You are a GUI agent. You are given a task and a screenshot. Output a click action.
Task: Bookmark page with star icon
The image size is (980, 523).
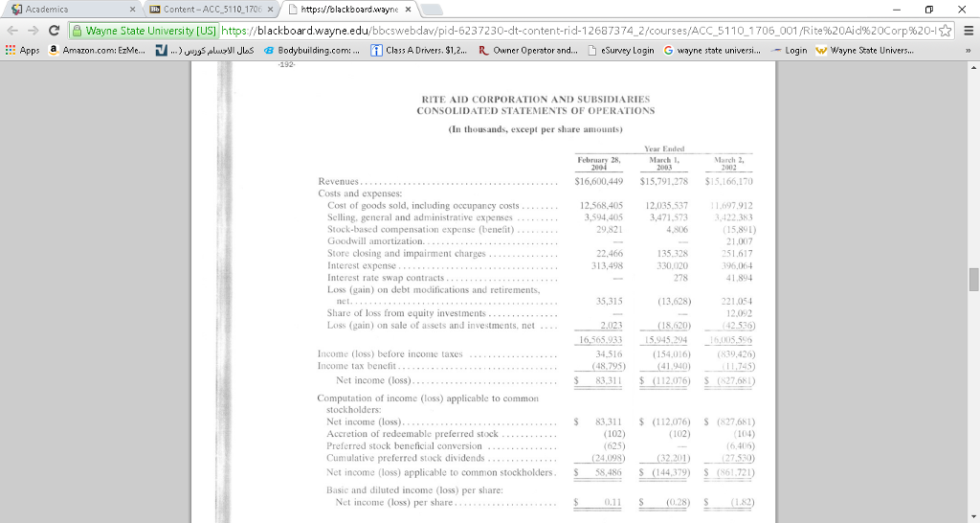(945, 31)
